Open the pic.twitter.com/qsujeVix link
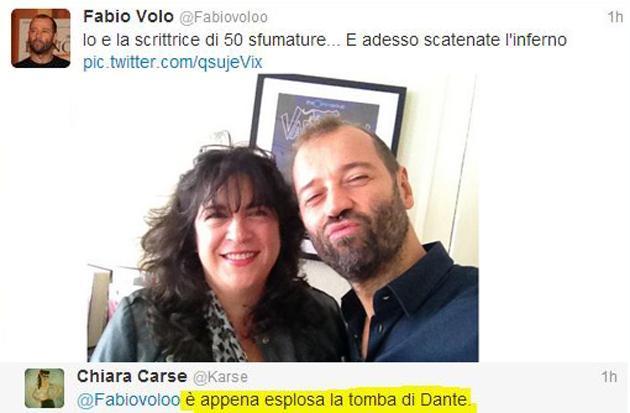Viewport: 630px width, 413px height. [x=173, y=62]
